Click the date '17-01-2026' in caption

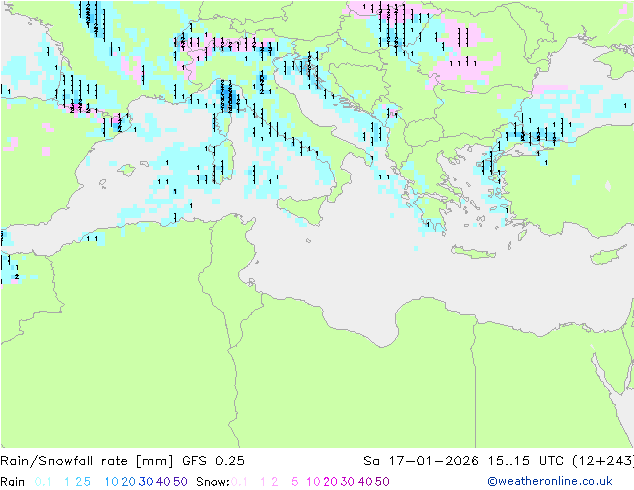433,461
